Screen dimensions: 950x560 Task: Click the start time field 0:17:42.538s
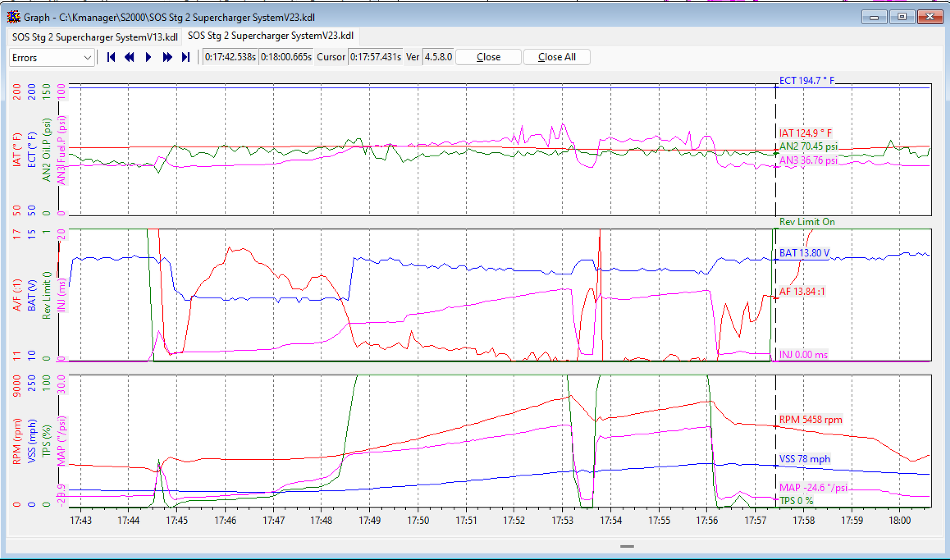230,57
